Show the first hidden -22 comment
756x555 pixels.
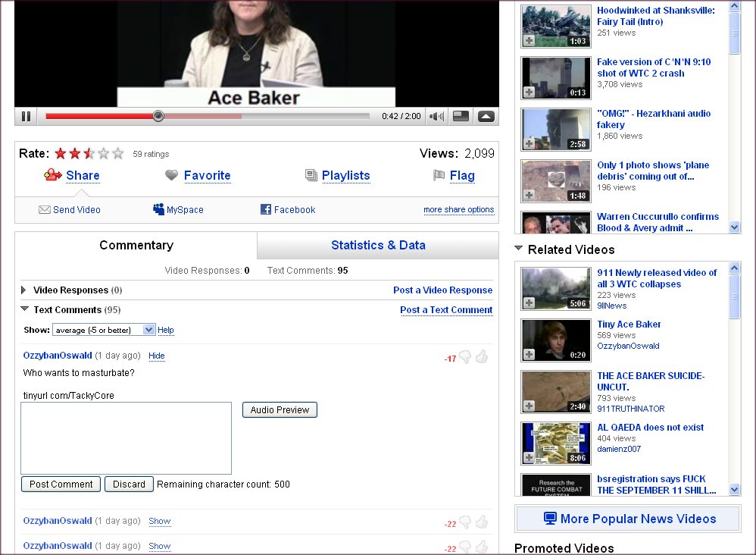coord(160,521)
